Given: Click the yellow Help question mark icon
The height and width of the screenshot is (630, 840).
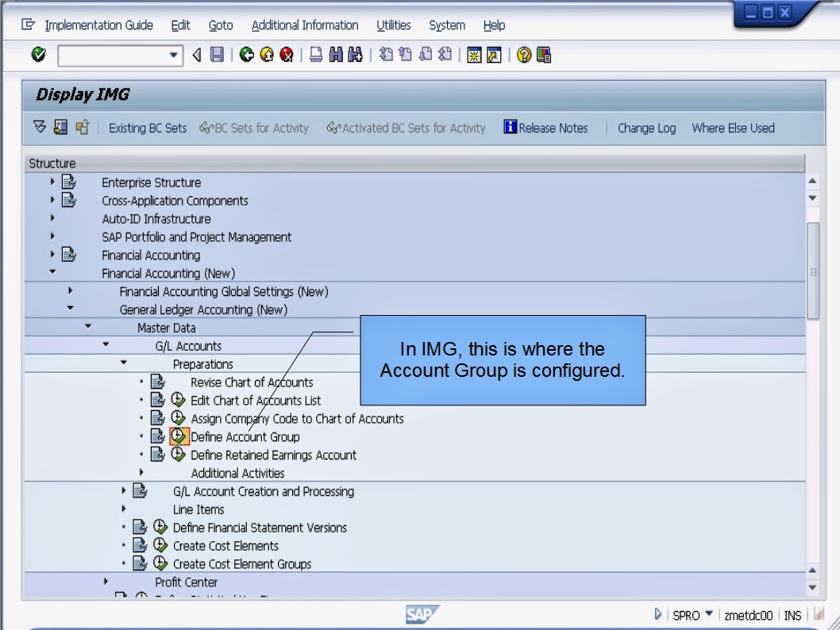Looking at the screenshot, I should click(x=524, y=55).
